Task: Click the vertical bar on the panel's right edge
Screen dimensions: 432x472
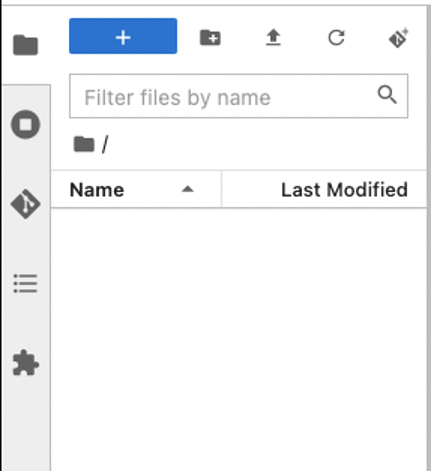Action: coord(429,238)
